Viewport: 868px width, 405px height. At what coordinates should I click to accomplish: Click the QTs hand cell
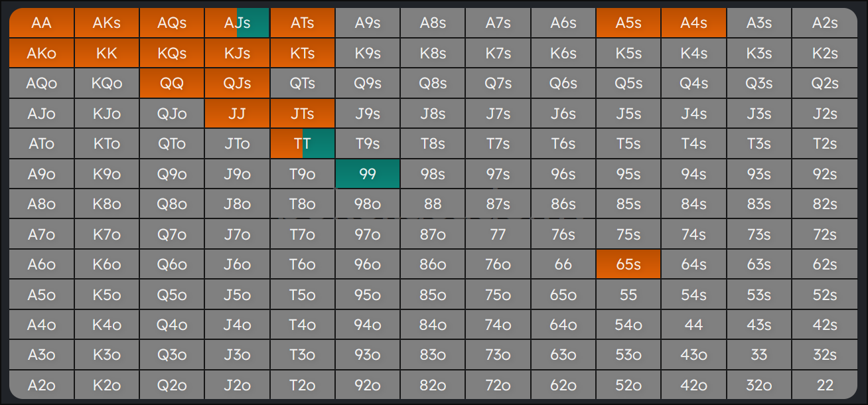click(302, 84)
